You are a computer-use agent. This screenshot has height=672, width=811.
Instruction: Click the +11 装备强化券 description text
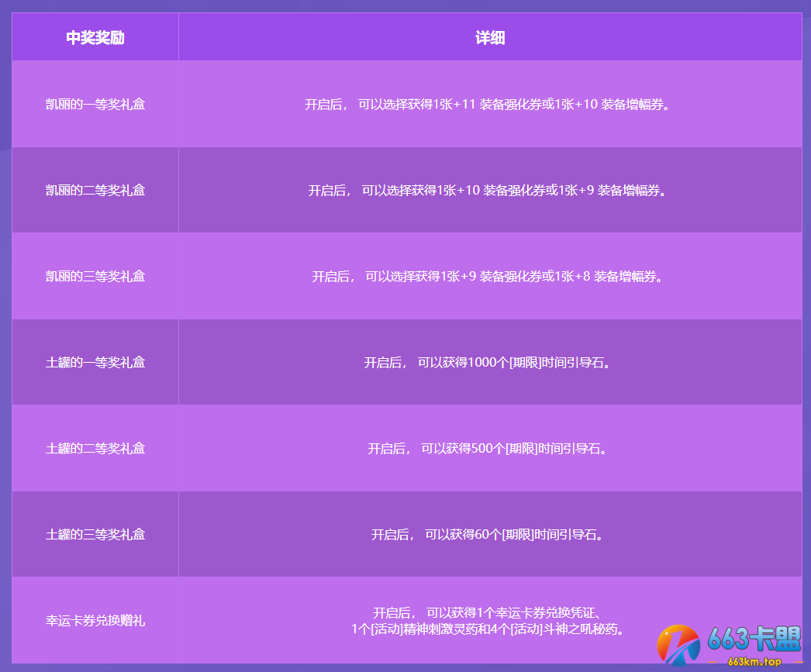pyautogui.click(x=487, y=105)
